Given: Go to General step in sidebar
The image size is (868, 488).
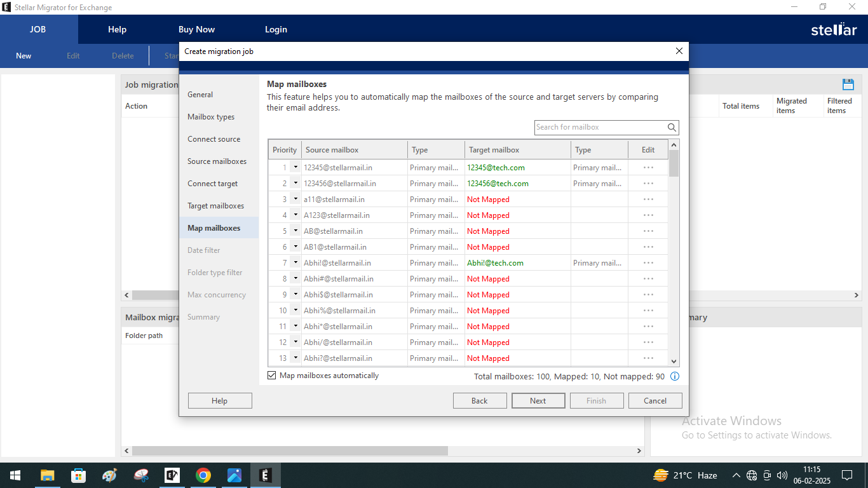Looking at the screenshot, I should click(200, 95).
